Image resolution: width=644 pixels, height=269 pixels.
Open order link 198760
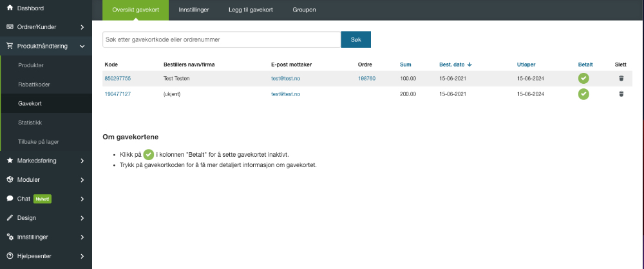[367, 78]
